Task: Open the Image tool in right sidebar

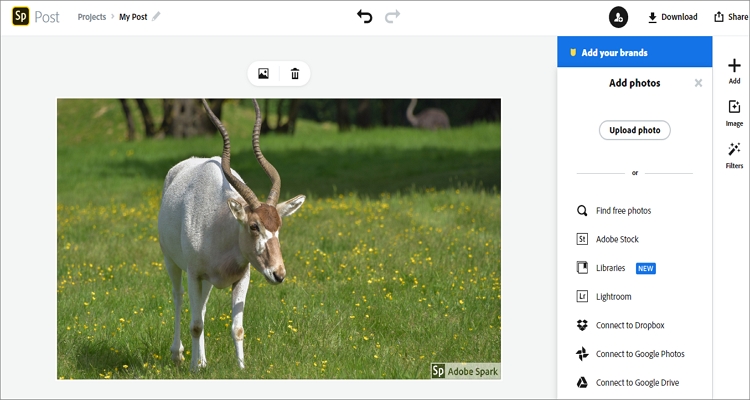Action: click(734, 113)
